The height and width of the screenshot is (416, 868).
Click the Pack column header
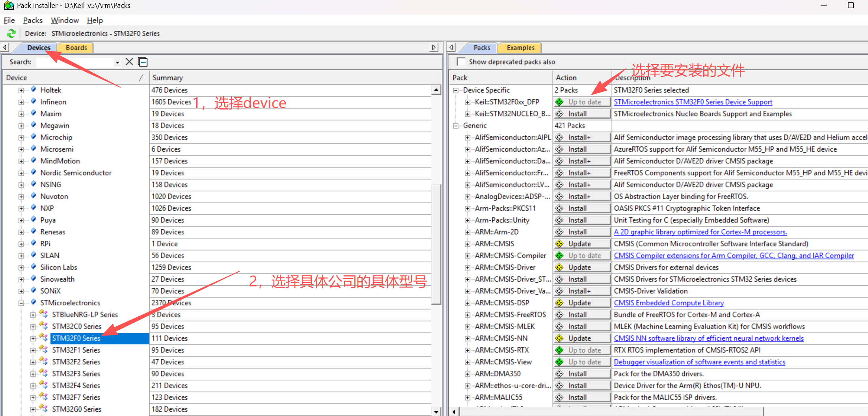pos(501,78)
